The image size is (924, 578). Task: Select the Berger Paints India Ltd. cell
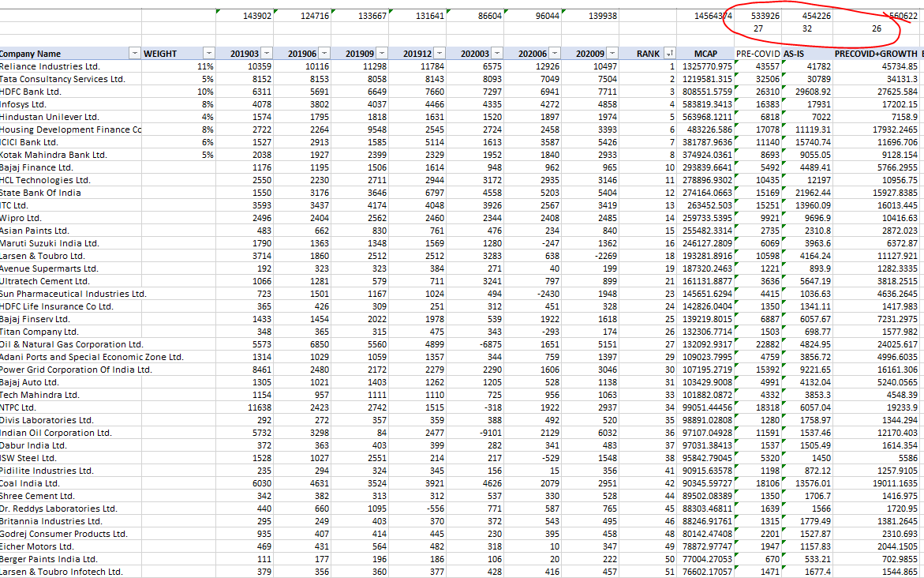[71, 559]
